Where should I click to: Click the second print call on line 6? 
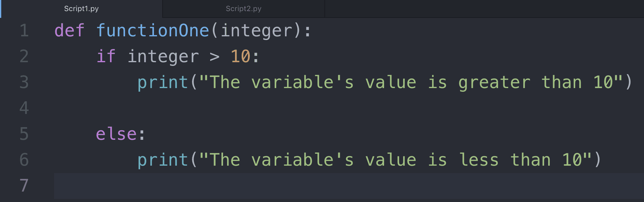(163, 160)
